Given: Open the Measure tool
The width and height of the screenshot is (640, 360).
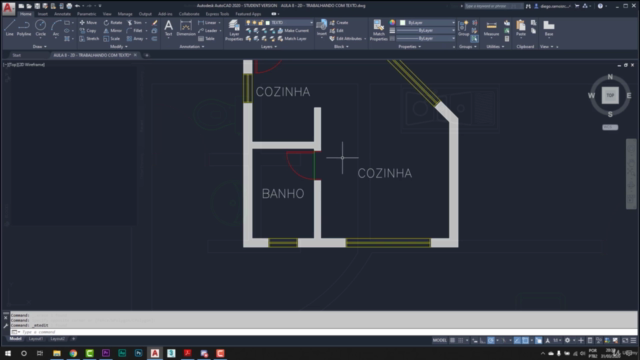Looking at the screenshot, I should [x=491, y=29].
